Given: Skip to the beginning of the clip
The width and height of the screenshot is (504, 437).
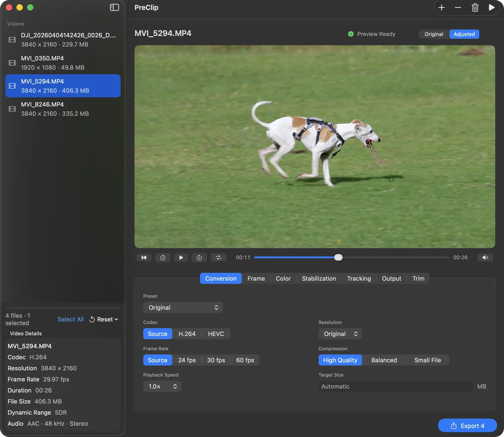Looking at the screenshot, I should [x=144, y=258].
